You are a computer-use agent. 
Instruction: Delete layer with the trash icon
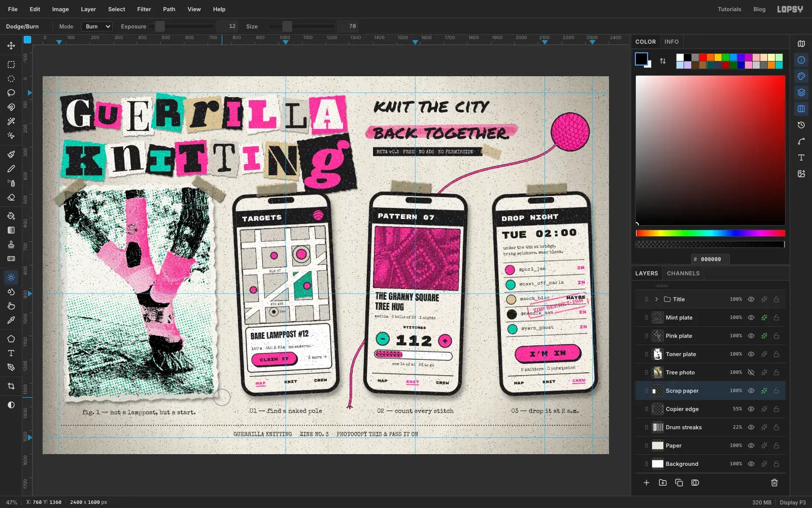pos(774,483)
